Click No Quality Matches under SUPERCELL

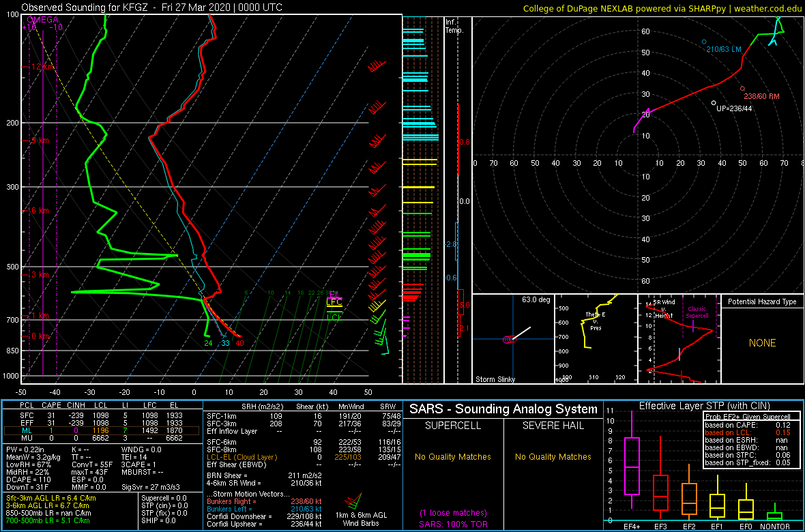(x=454, y=456)
